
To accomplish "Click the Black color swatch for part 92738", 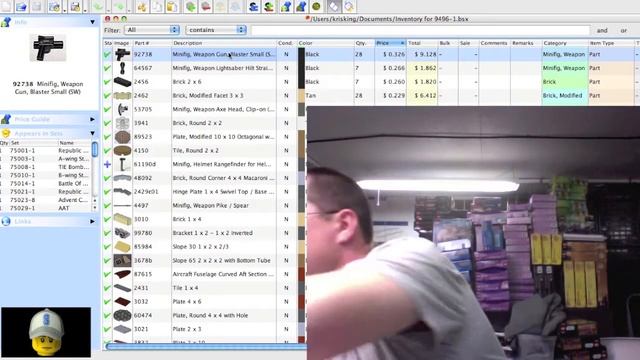I will (x=302, y=54).
